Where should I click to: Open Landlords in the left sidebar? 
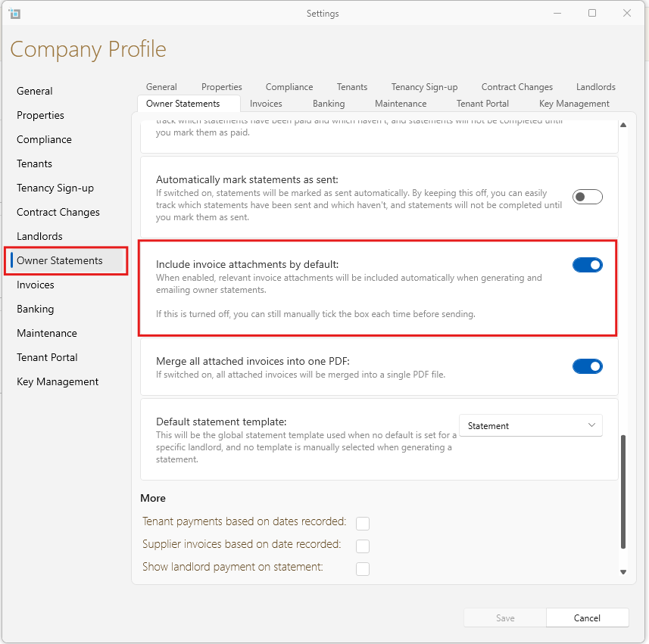[39, 236]
